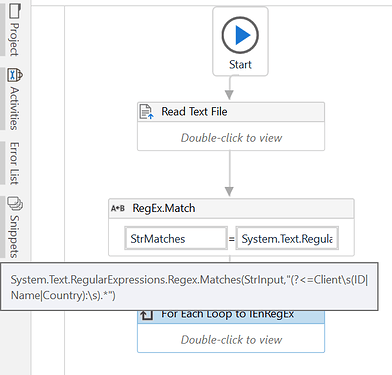Viewport: 392px width, 375px height.
Task: Click the Activities toolbox icon
Action: [14, 75]
